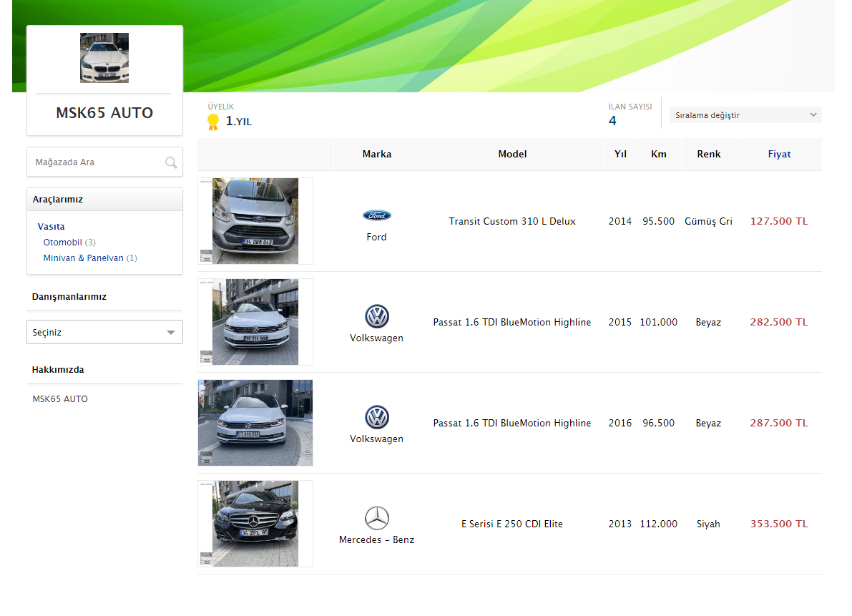Open the Vasıta category link

pos(51,227)
